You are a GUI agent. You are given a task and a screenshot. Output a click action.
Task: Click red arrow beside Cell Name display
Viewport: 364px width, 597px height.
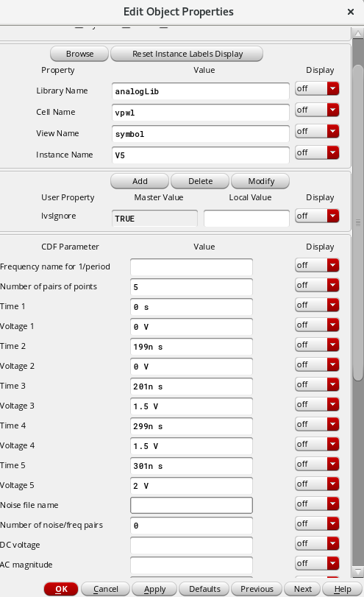click(x=333, y=110)
